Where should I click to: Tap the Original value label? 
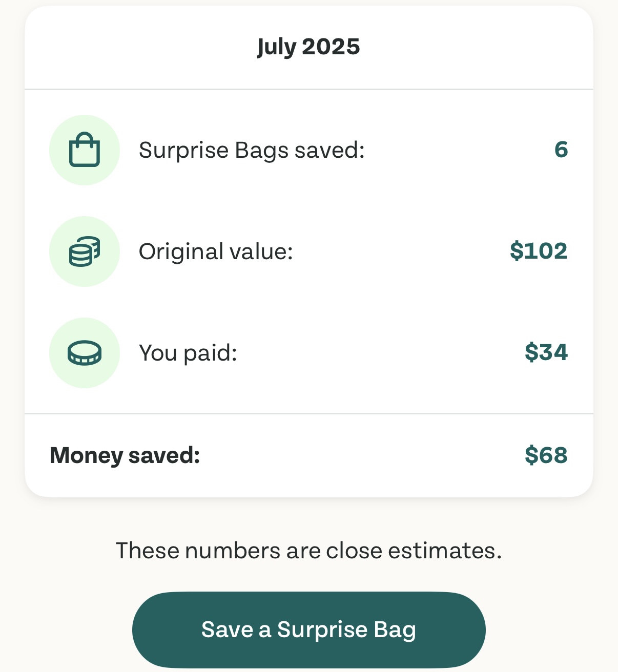tap(216, 251)
